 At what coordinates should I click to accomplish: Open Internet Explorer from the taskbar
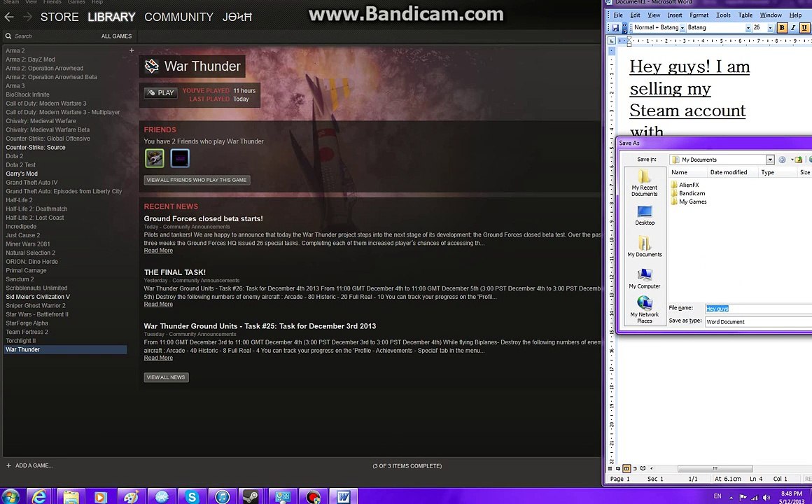(40, 497)
